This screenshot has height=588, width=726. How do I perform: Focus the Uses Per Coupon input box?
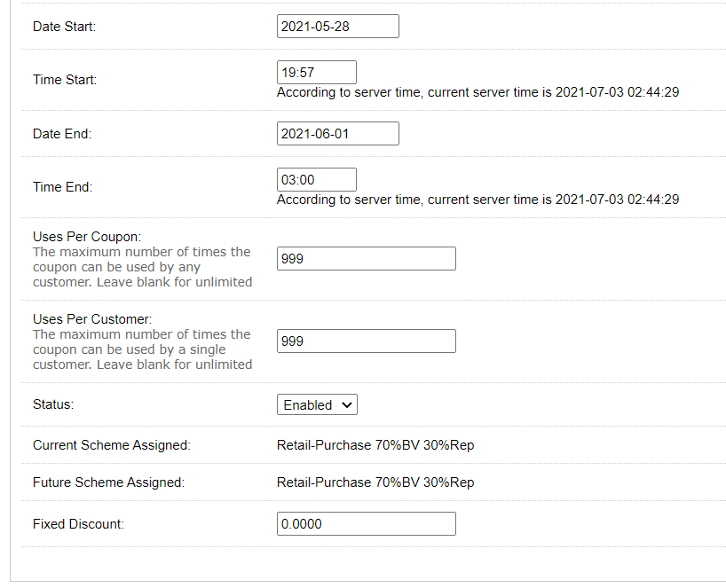pyautogui.click(x=367, y=259)
